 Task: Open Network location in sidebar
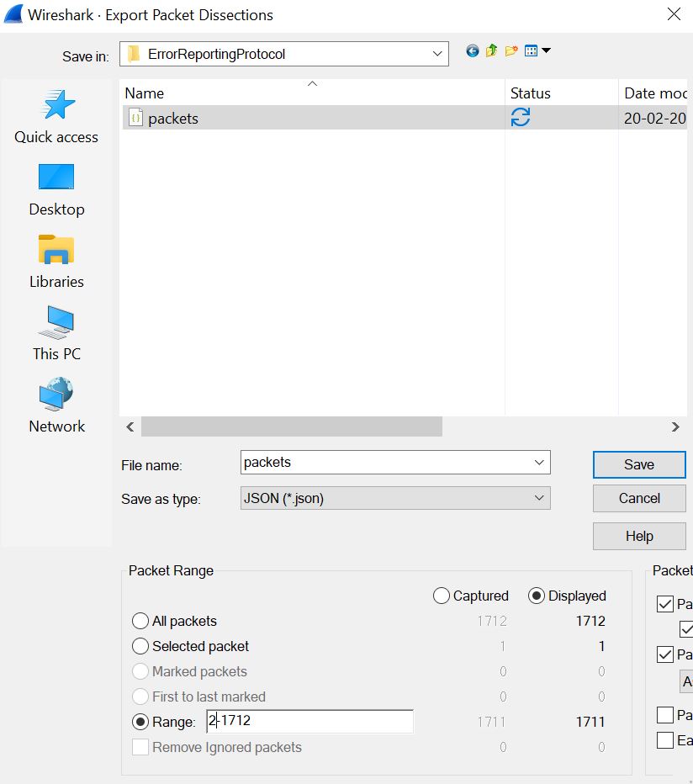(56, 405)
